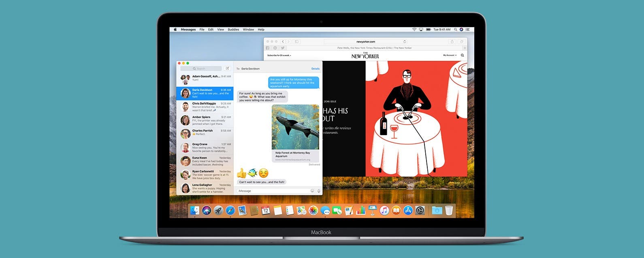644x258 pixels.
Task: Click the emoji picker in iMessage field
Action: pos(312,191)
